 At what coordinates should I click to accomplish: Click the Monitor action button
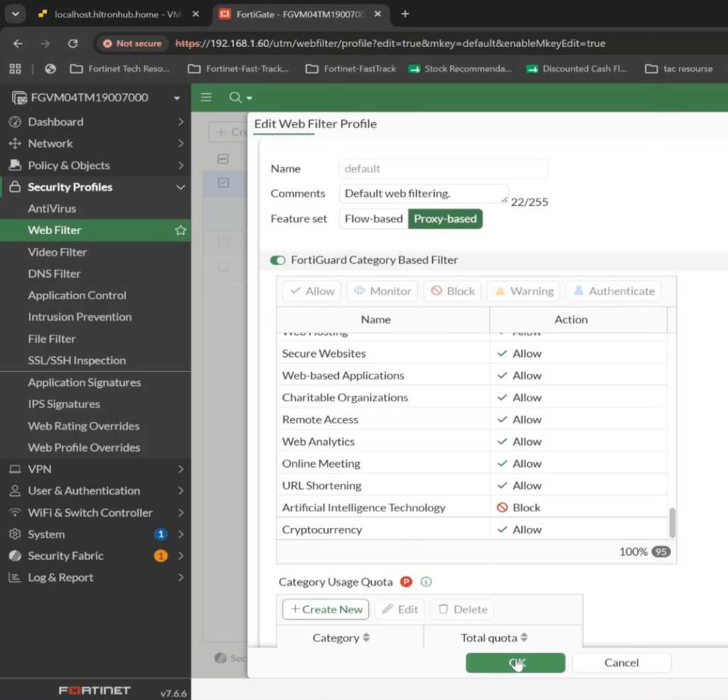click(x=382, y=291)
